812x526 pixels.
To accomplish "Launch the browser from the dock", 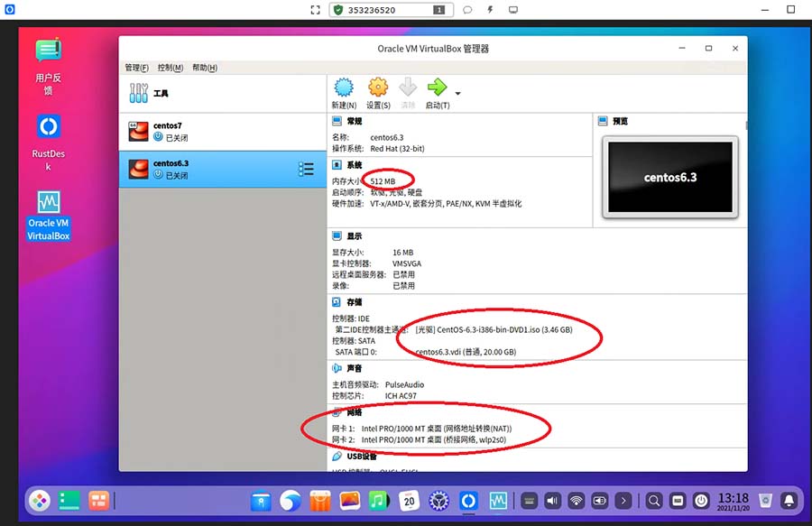I will click(x=291, y=501).
